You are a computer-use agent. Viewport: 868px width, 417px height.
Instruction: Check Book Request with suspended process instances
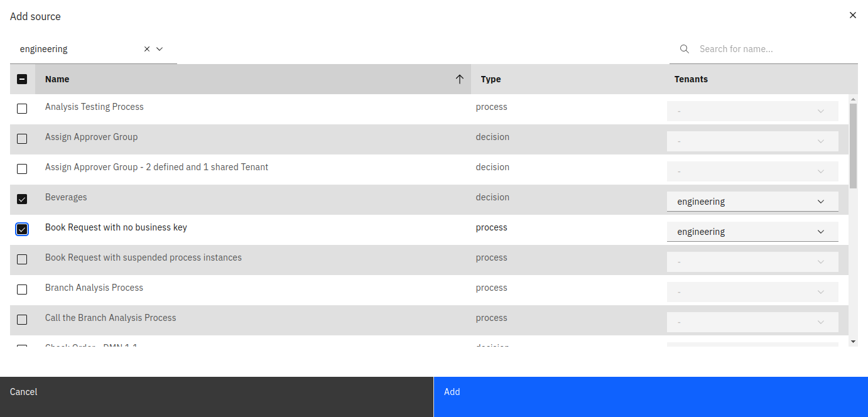[22, 259]
